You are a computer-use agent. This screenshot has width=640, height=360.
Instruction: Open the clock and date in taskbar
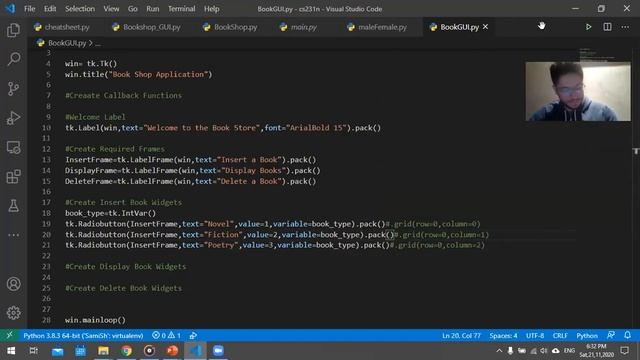pyautogui.click(x=596, y=351)
